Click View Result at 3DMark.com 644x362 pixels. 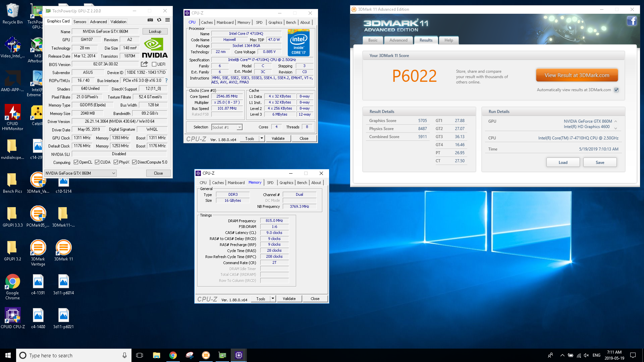(x=577, y=75)
